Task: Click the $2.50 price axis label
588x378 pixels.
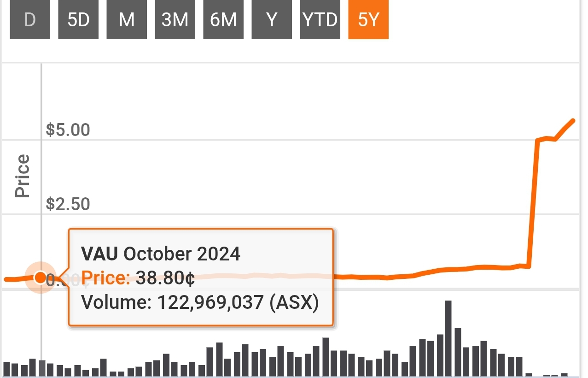Action: [68, 204]
